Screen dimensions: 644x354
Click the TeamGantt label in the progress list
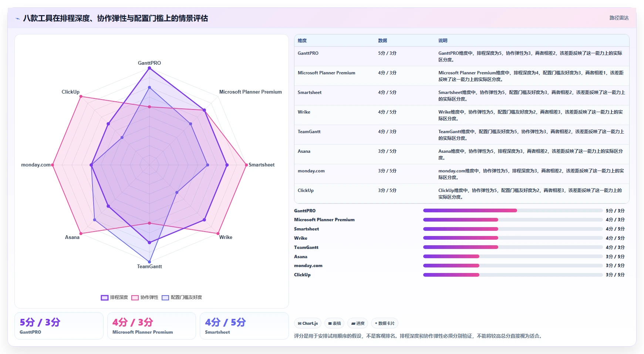pyautogui.click(x=306, y=247)
